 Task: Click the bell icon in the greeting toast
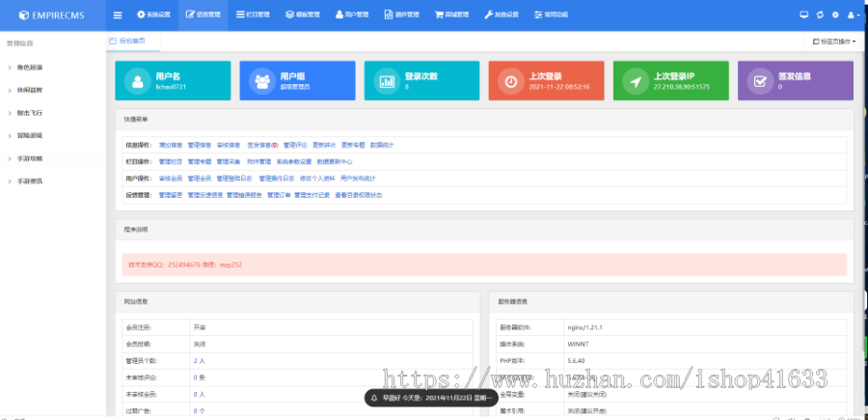click(x=374, y=398)
